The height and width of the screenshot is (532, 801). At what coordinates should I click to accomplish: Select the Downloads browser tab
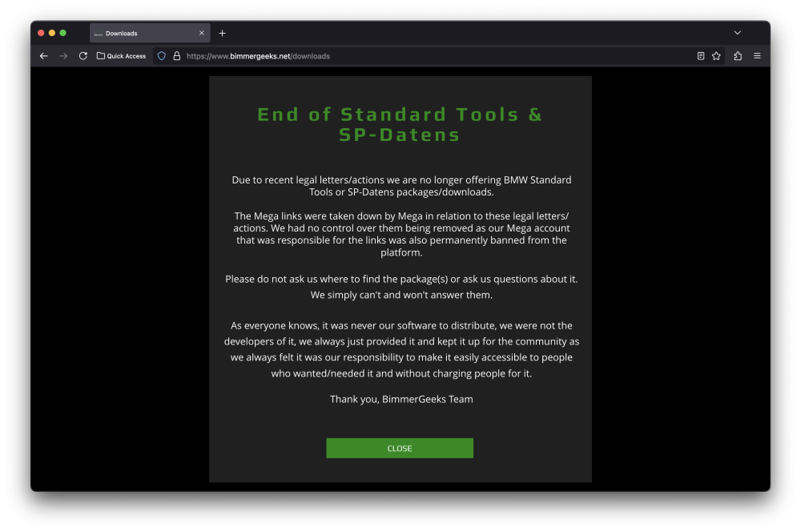pos(150,33)
